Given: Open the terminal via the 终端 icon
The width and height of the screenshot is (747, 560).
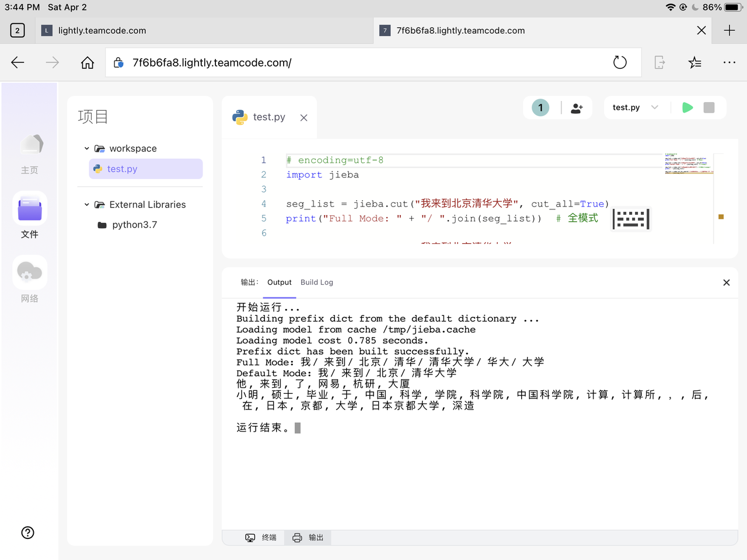Looking at the screenshot, I should point(261,537).
